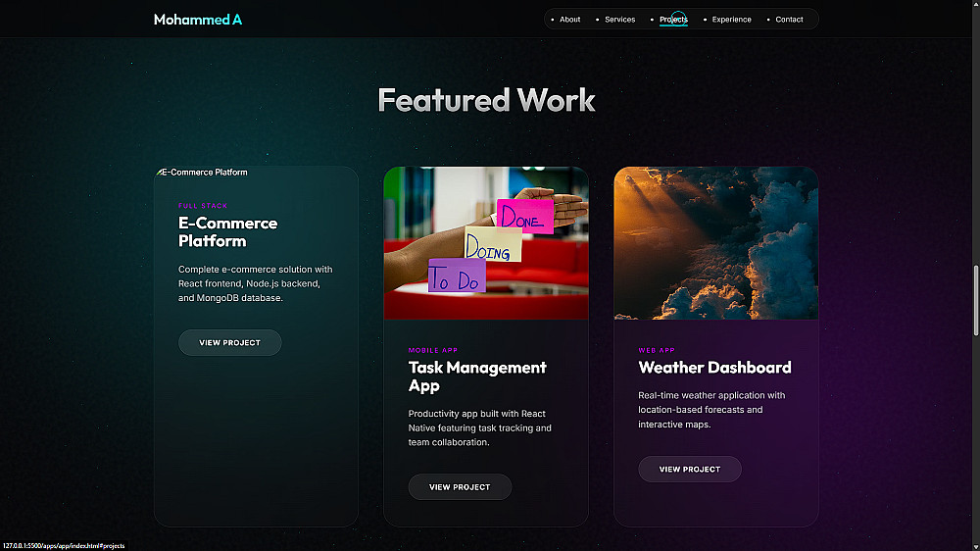
Task: Click the Task Management App heading
Action: tap(477, 376)
